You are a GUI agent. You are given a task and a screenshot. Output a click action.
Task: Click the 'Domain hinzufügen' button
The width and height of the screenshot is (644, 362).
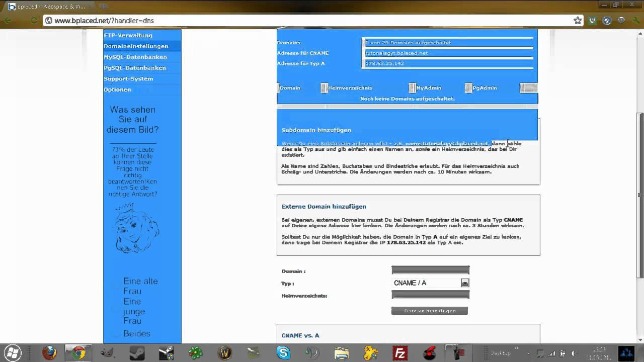(429, 311)
